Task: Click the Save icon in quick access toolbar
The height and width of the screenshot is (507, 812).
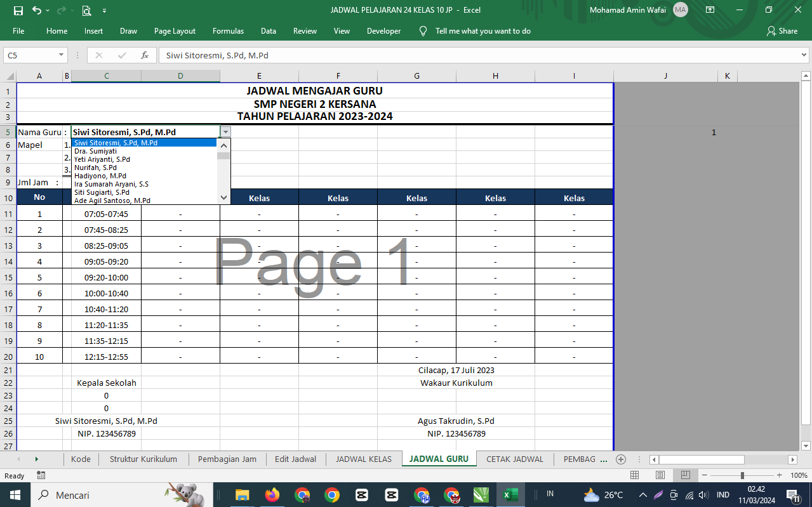Action: [x=18, y=10]
